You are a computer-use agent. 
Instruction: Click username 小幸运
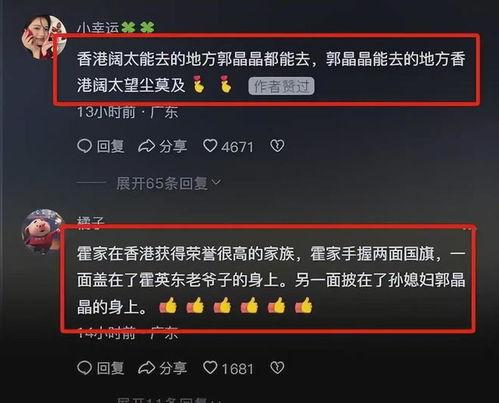98,28
